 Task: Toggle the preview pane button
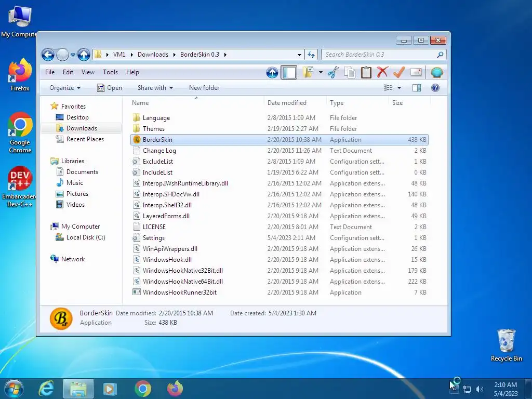click(417, 88)
